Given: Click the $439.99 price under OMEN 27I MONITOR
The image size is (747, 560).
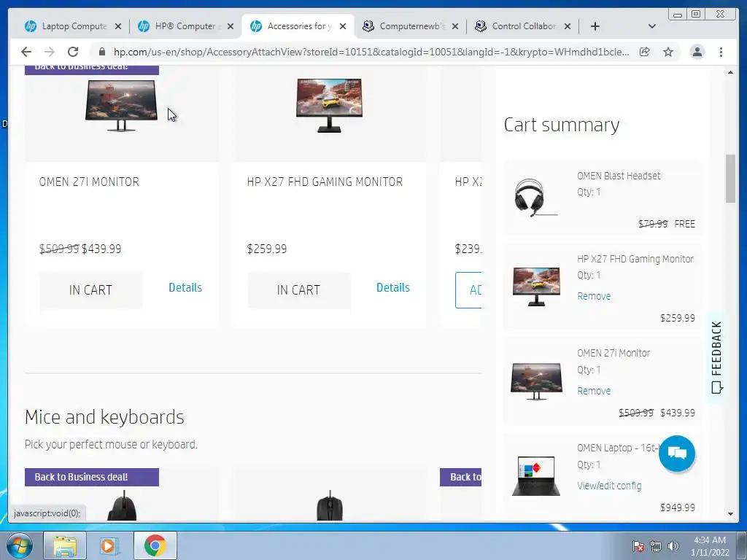Looking at the screenshot, I should coord(101,249).
